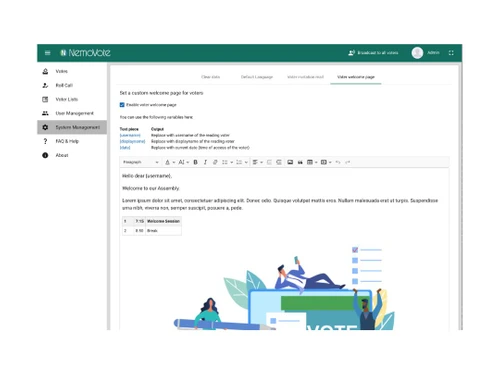Screen dimensions: 500x375
Task: Switch to the Clear data tab
Action: [x=211, y=77]
